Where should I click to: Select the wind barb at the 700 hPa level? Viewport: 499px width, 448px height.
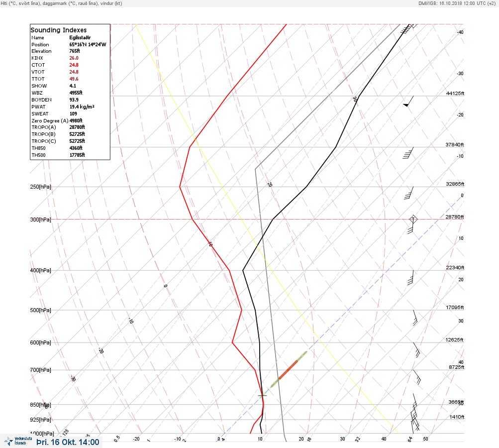coord(417,377)
